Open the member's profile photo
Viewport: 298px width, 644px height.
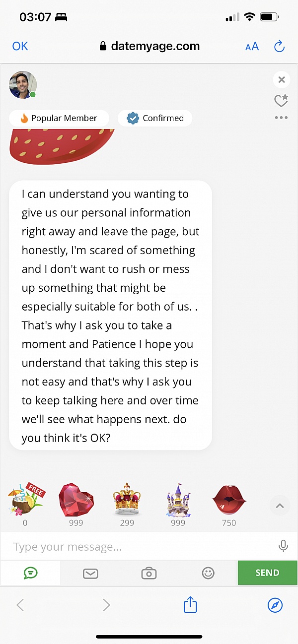(23, 84)
